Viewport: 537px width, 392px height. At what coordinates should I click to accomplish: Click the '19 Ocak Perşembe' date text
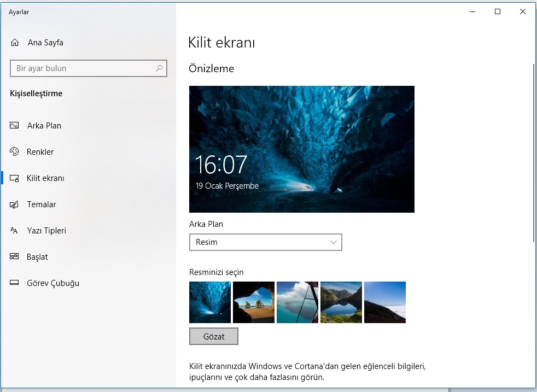click(x=227, y=186)
